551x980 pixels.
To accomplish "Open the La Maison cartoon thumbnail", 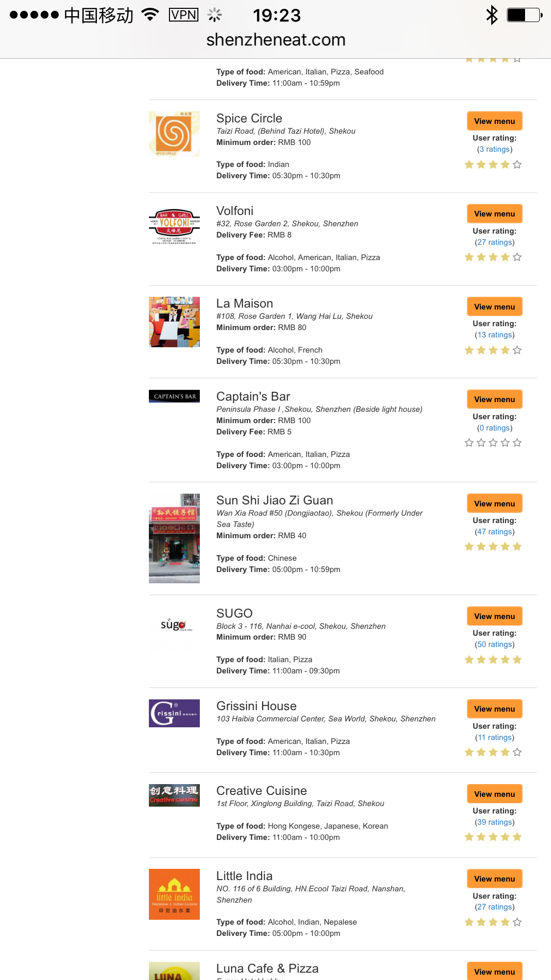I will (174, 322).
